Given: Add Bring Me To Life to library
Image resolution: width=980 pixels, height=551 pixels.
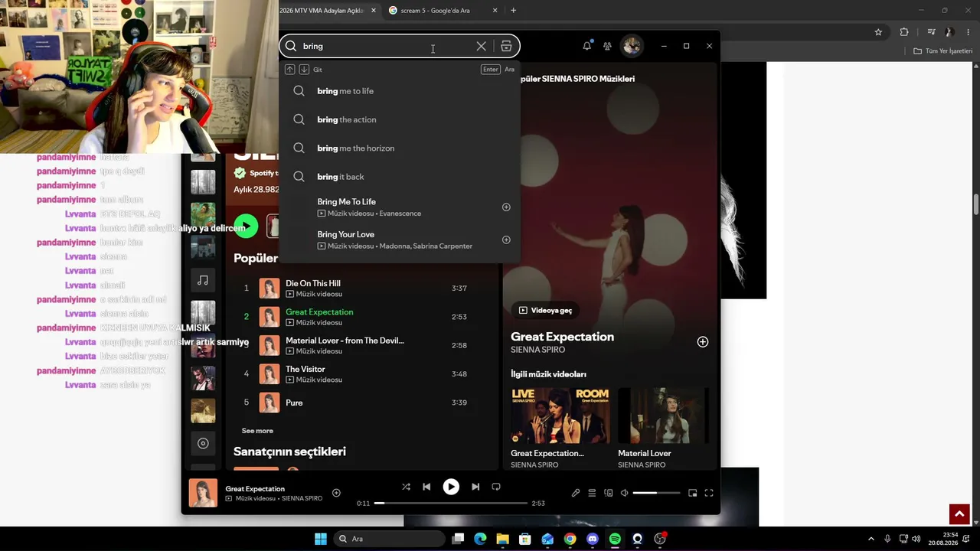Looking at the screenshot, I should 506,207.
